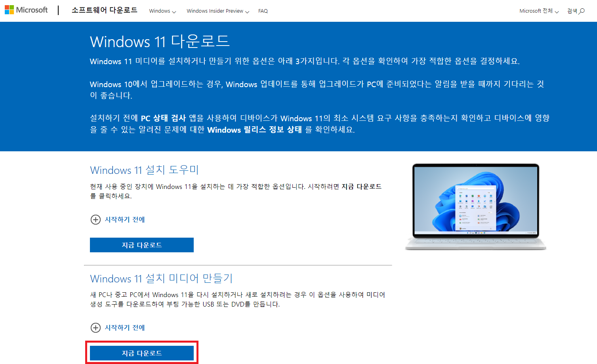The image size is (597, 364).
Task: Click the Windows 11 설치 미디어 만들기 heading
Action: [x=161, y=278]
